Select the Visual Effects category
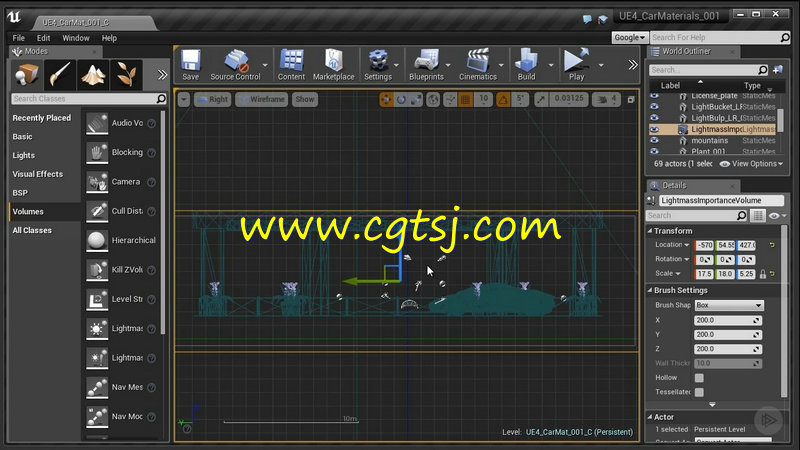This screenshot has height=450, width=800. 38,174
